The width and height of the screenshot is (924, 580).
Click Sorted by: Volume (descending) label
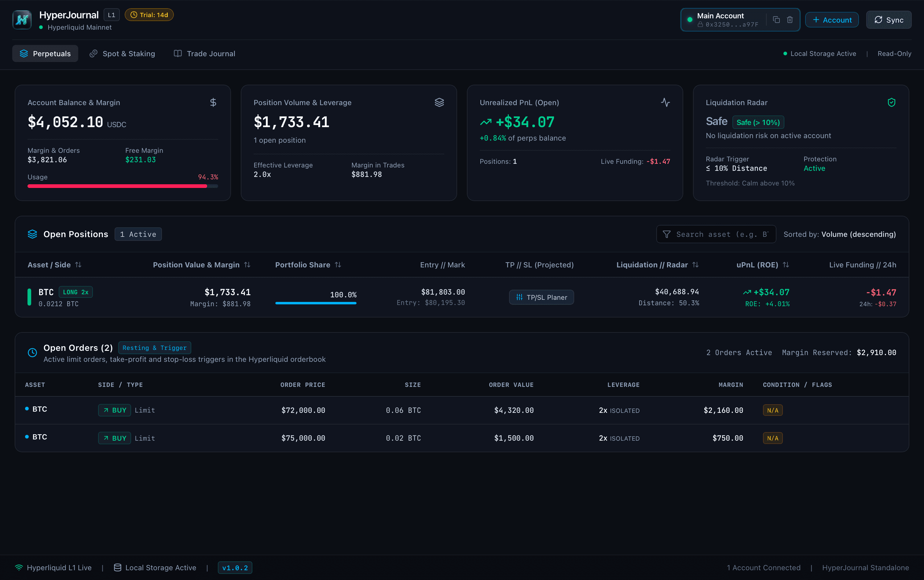[840, 234]
